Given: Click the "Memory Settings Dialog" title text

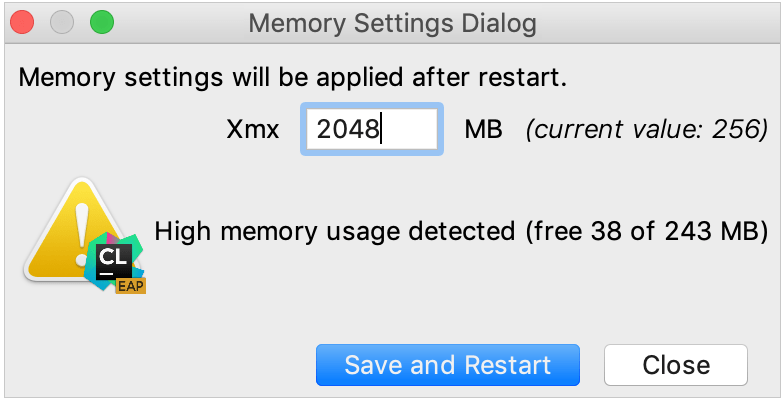Looking at the screenshot, I should coord(392,22).
